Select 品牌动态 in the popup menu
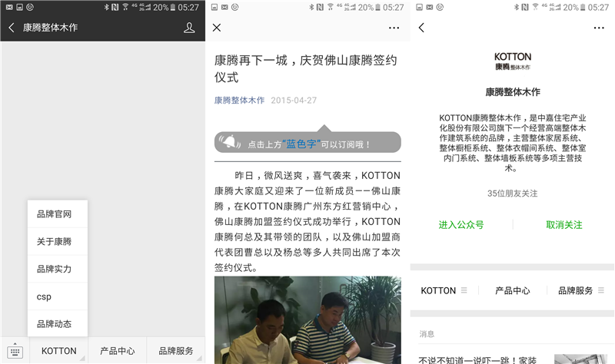This screenshot has width=615, height=364. 58,323
